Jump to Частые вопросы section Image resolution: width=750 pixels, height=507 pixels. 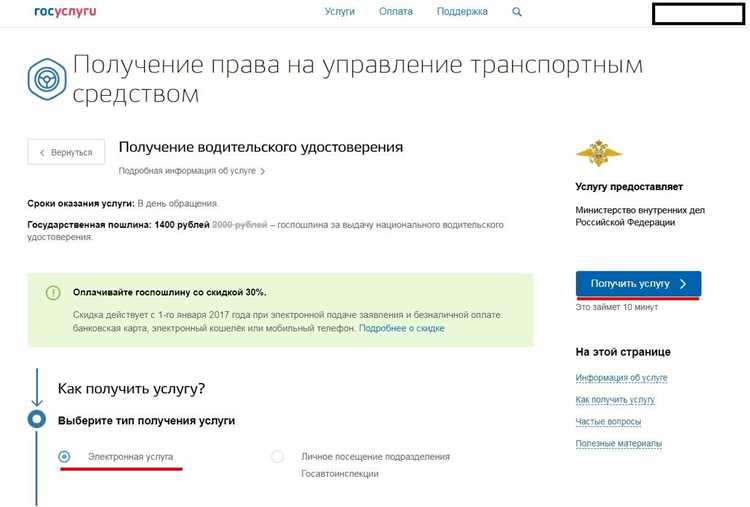click(x=608, y=421)
